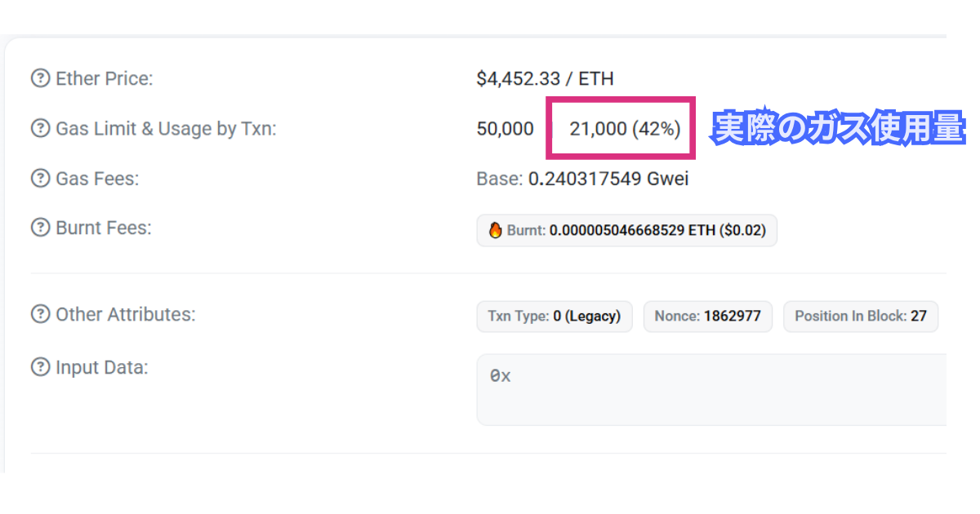This screenshot has height=514, width=980.
Task: Click the 50,000 gas limit value
Action: pyautogui.click(x=505, y=129)
